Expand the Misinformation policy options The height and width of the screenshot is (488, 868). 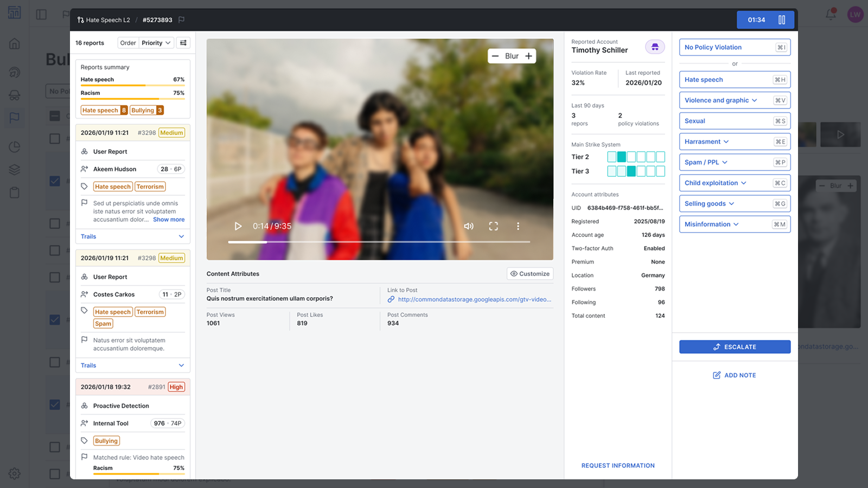[x=737, y=224]
